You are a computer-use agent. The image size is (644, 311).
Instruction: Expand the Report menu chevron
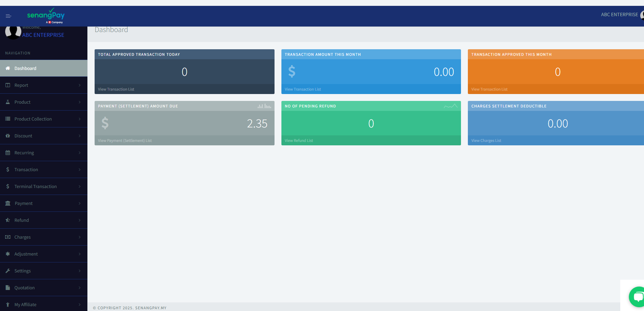[79, 85]
